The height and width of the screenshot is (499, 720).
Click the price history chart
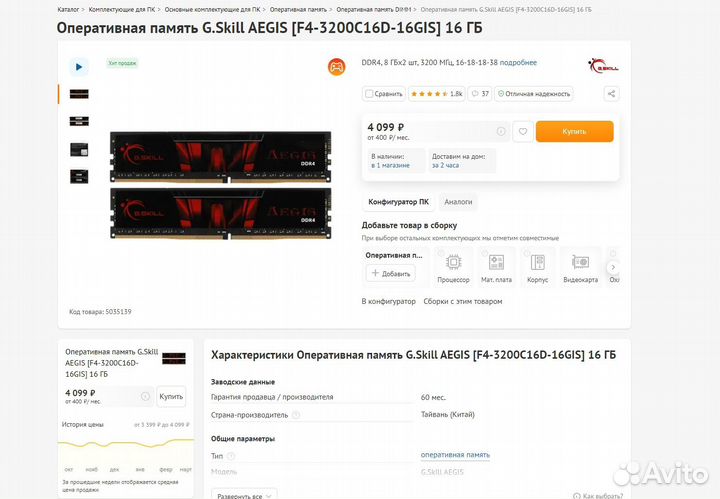[x=126, y=453]
